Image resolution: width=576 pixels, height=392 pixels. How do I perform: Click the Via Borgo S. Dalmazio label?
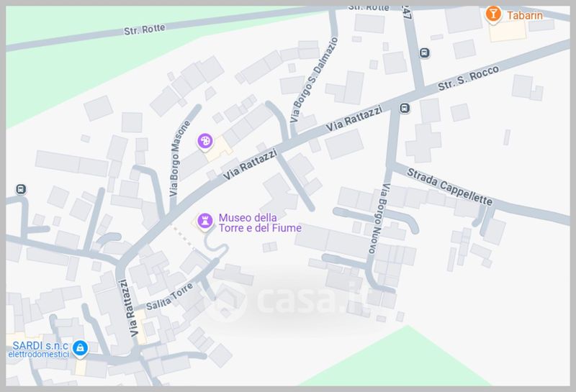pos(313,80)
